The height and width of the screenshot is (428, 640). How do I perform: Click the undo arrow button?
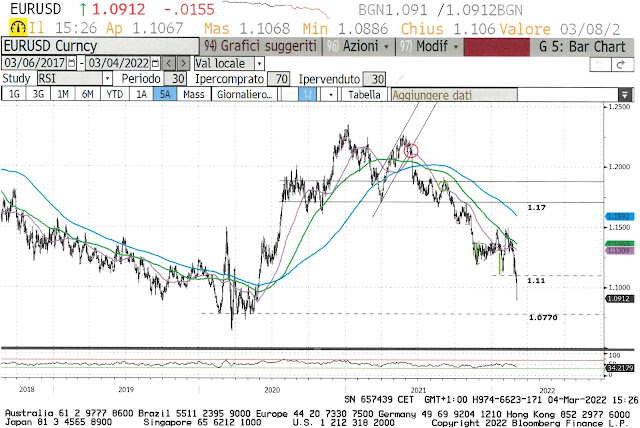point(600,64)
